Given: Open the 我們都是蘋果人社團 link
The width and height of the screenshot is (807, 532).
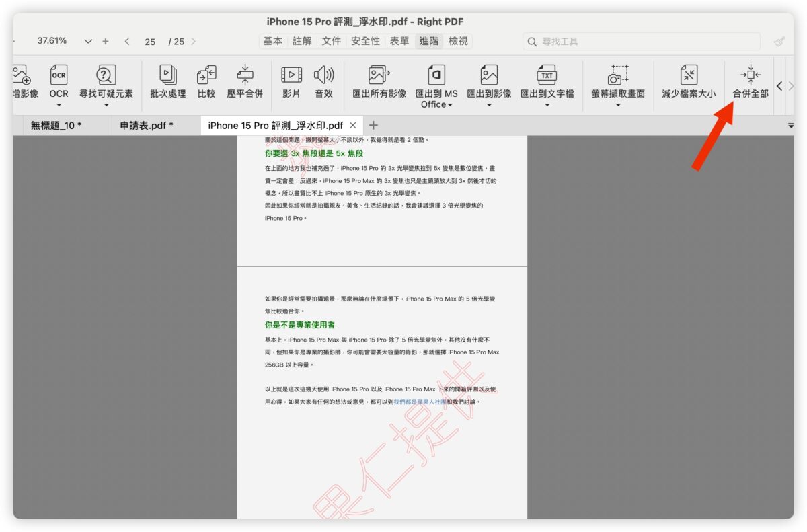Looking at the screenshot, I should [x=420, y=402].
